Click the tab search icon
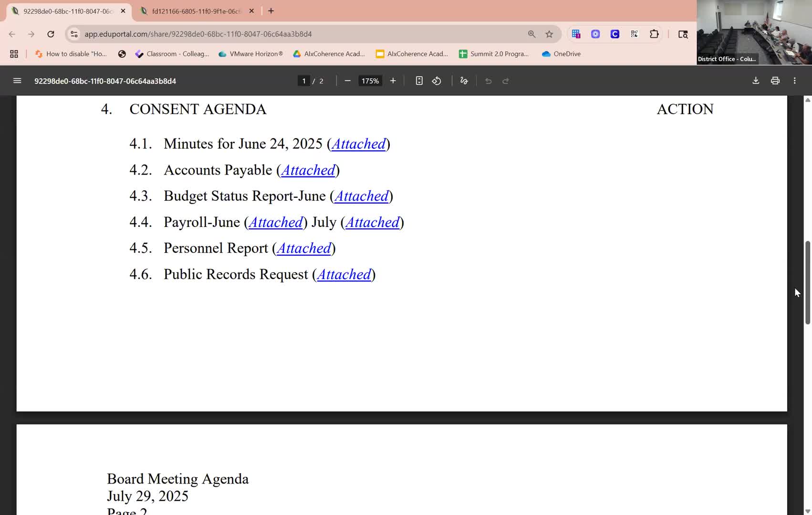Image resolution: width=812 pixels, height=515 pixels. [x=683, y=34]
